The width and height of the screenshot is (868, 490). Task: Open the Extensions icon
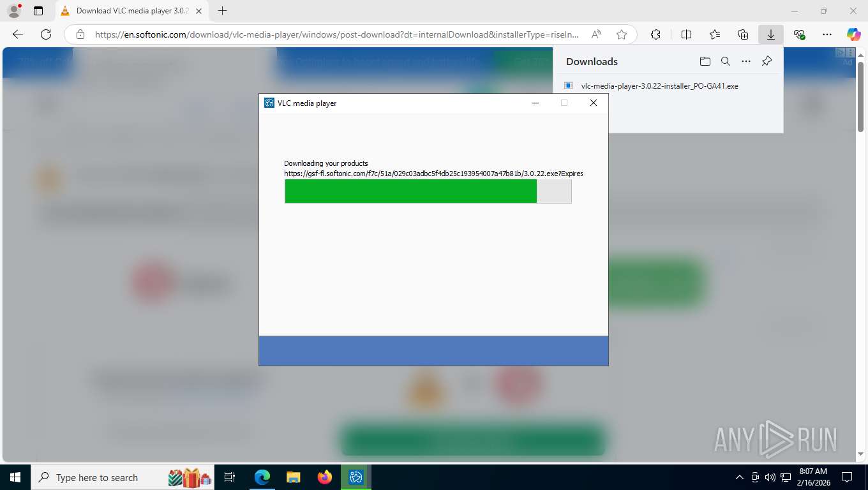655,34
